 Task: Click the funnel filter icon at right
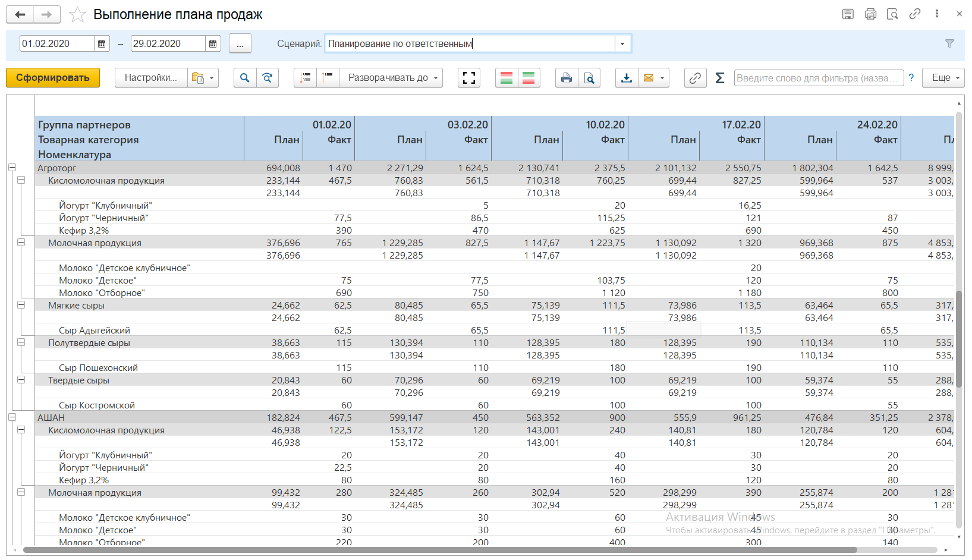pyautogui.click(x=949, y=43)
